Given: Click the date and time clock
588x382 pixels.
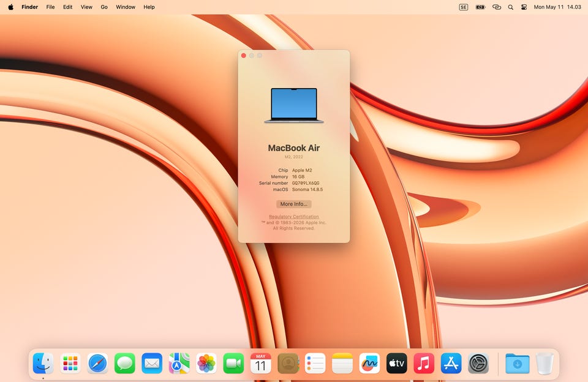Looking at the screenshot, I should coord(557,7).
